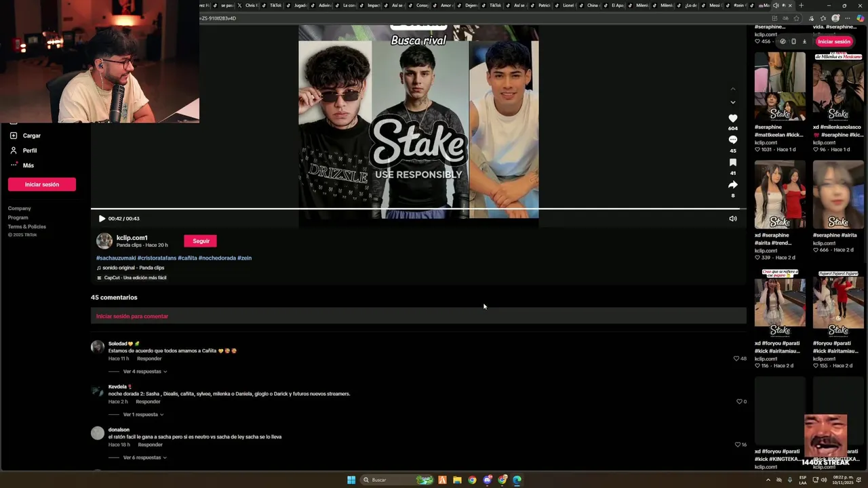This screenshot has height=488, width=868.
Task: Open Soledad's profile avatar
Action: 98,347
